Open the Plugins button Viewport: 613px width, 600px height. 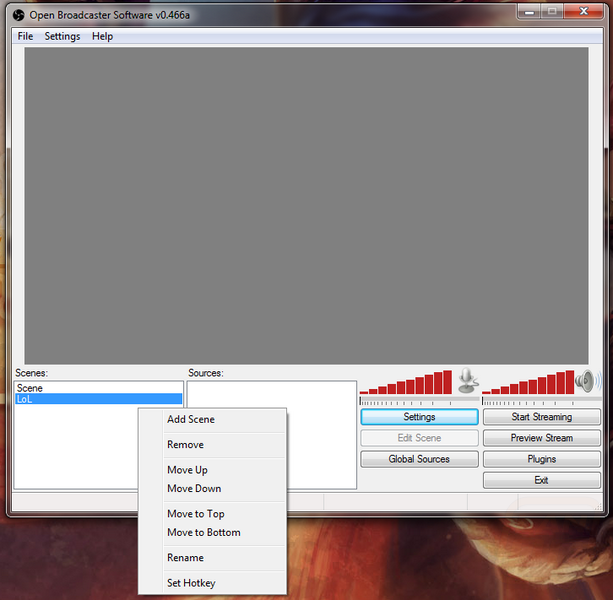[x=541, y=459]
